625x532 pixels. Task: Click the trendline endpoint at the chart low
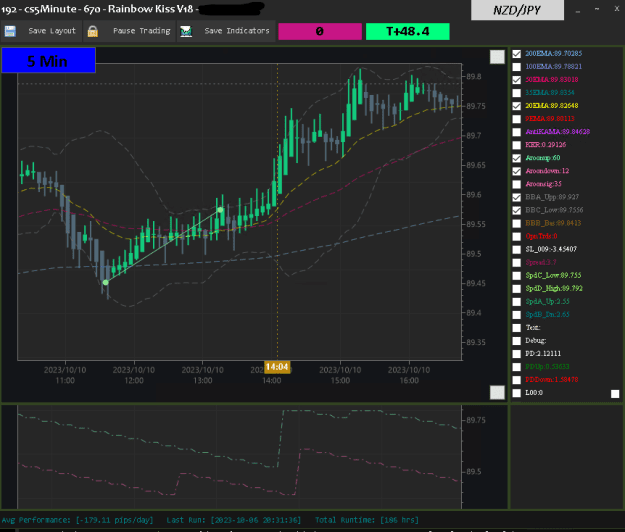pos(106,283)
